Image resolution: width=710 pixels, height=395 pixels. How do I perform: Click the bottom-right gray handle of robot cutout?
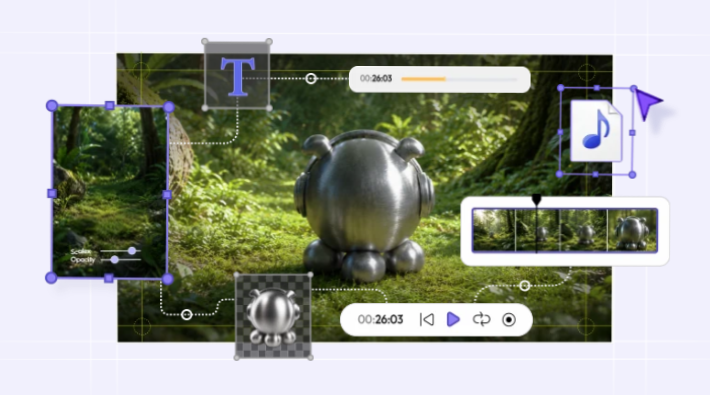[x=310, y=358]
